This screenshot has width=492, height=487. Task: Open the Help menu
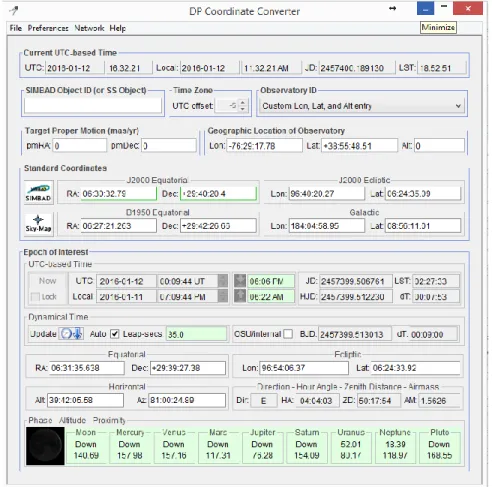(118, 28)
